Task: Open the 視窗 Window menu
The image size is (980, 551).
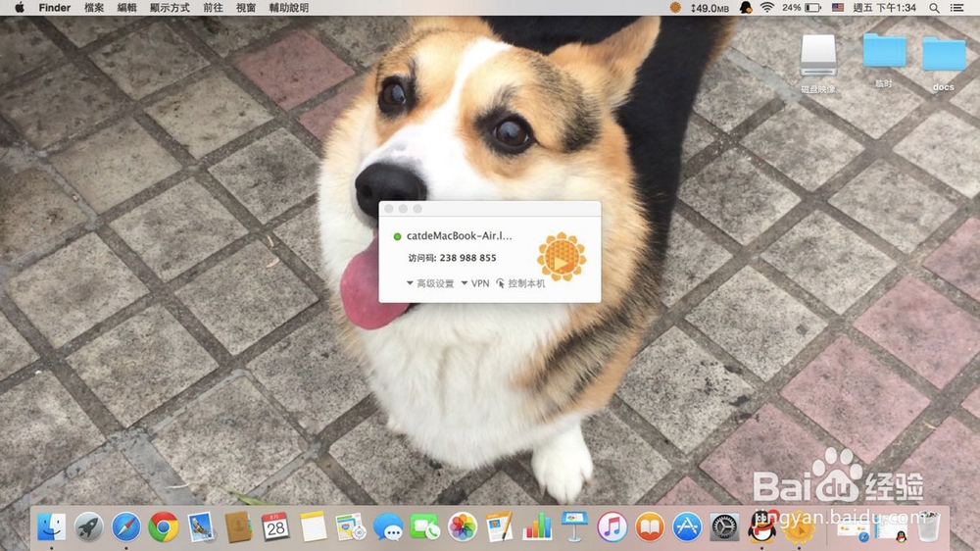Action: [246, 8]
